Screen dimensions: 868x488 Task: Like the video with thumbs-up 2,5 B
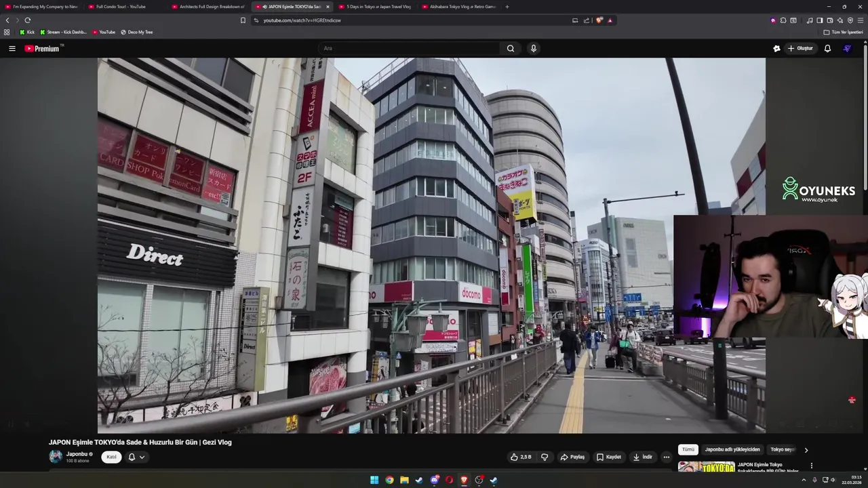pos(521,457)
